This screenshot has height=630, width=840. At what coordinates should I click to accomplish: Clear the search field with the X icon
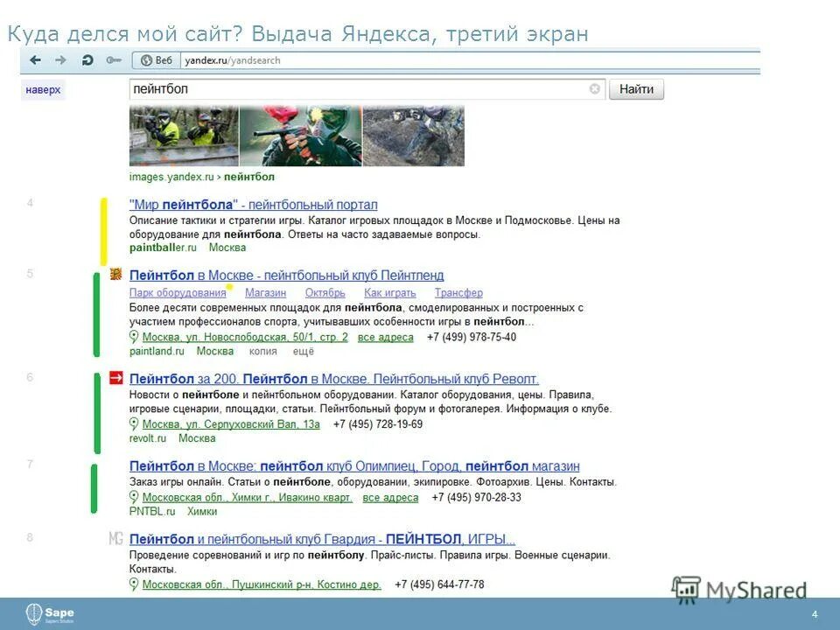pos(595,89)
